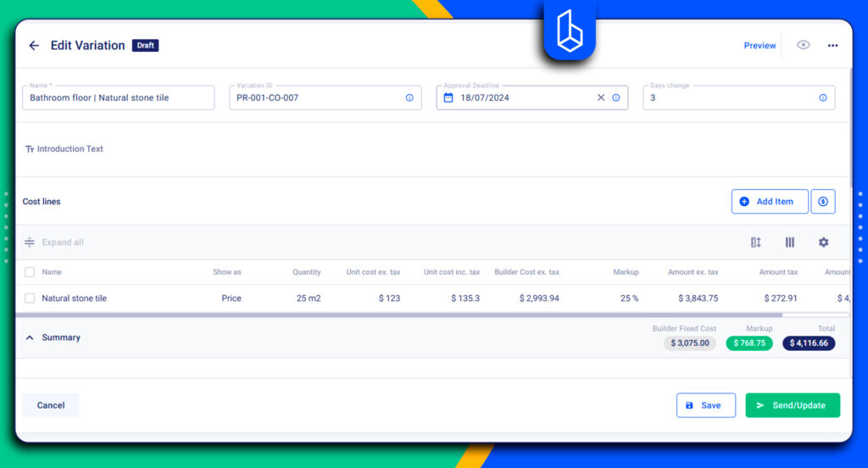Select all rows with header checkbox

tap(30, 272)
